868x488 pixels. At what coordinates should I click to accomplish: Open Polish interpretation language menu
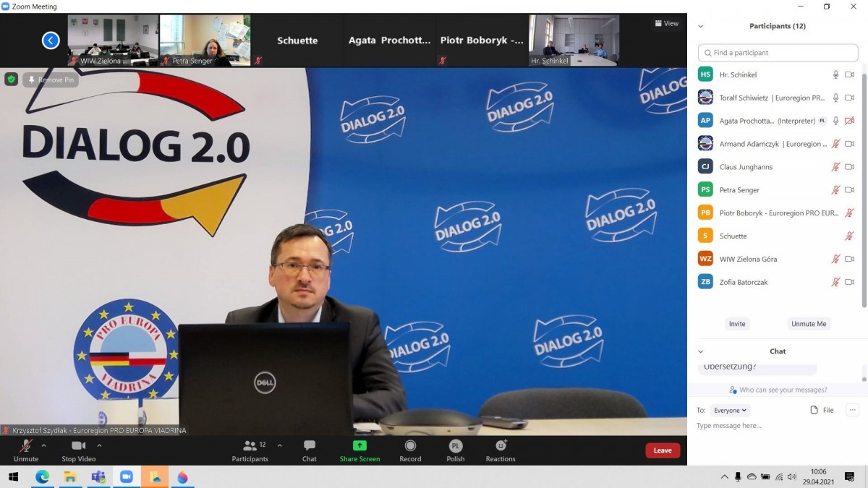click(456, 450)
